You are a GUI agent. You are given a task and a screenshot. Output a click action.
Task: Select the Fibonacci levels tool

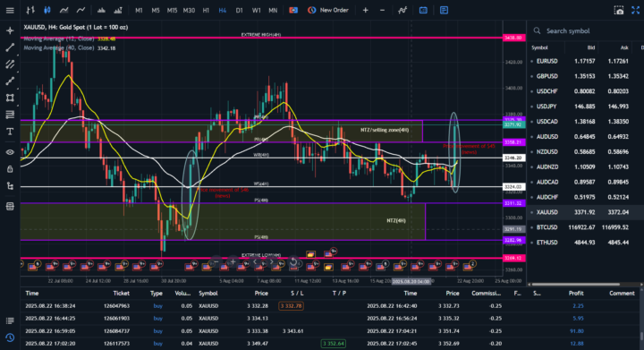click(x=10, y=115)
